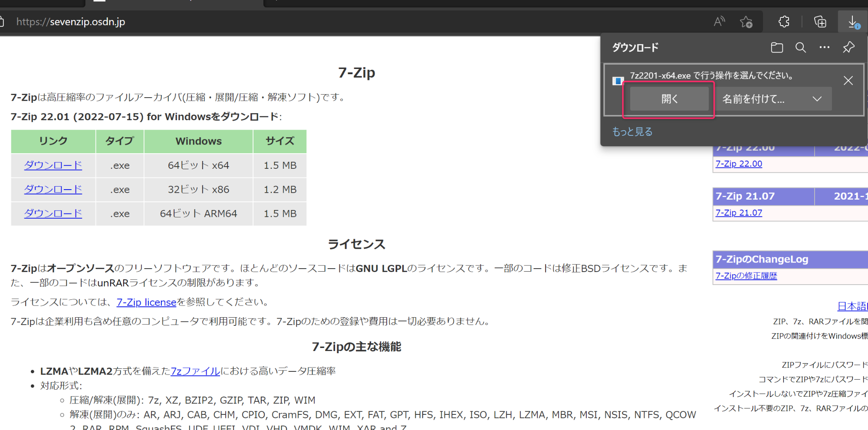Viewport: 868px width, 430px height.
Task: Click 開く to open downloaded file
Action: coord(669,99)
